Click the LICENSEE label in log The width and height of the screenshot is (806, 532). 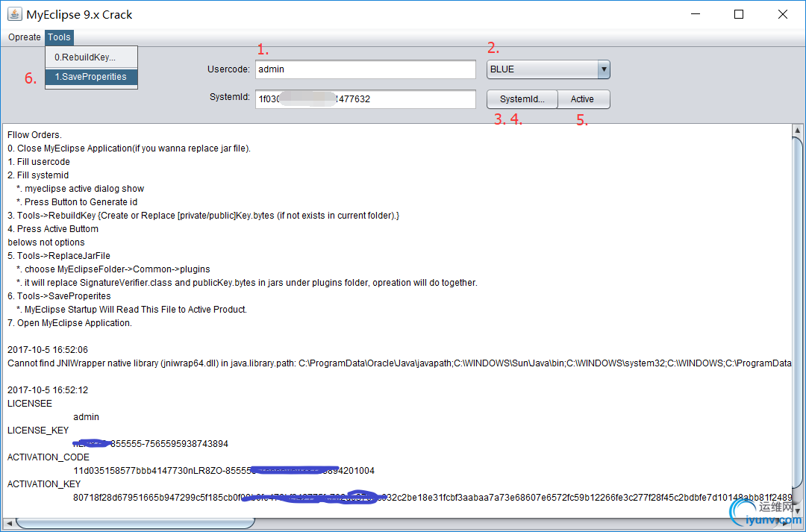click(30, 403)
